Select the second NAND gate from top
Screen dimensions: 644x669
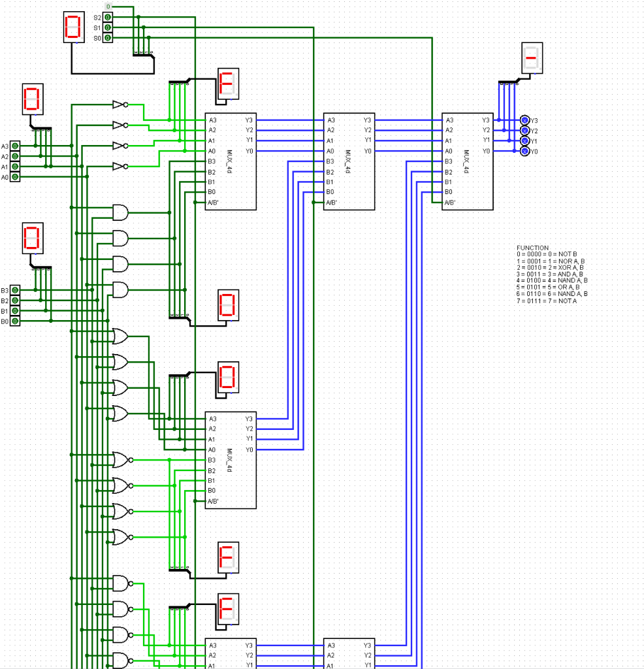tap(123, 610)
